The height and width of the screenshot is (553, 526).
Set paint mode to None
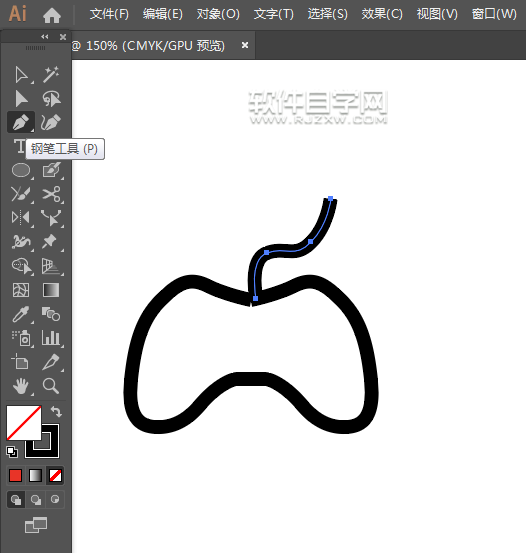point(55,475)
